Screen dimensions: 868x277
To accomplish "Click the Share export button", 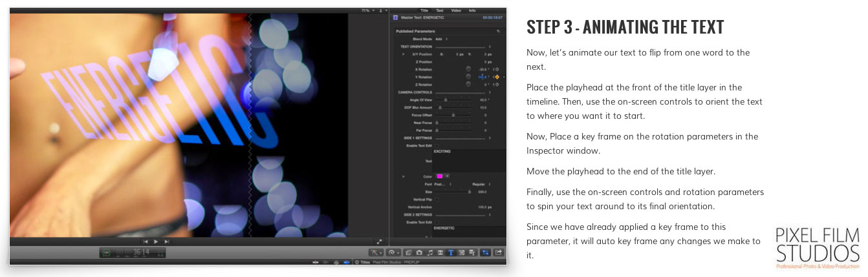I will (499, 252).
